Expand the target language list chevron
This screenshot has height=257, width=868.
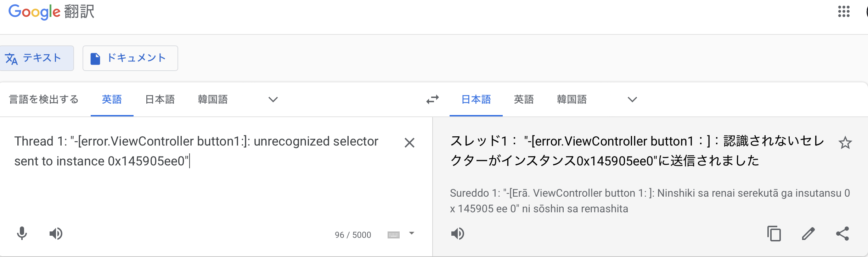tap(632, 100)
